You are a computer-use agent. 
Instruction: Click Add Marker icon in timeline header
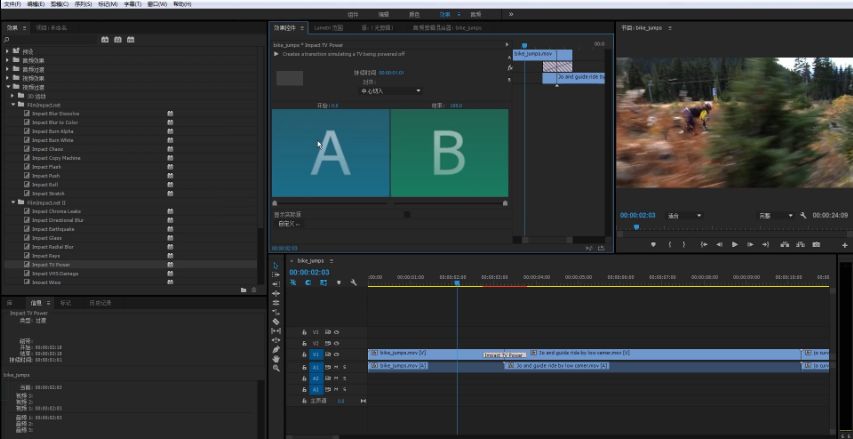tap(339, 282)
